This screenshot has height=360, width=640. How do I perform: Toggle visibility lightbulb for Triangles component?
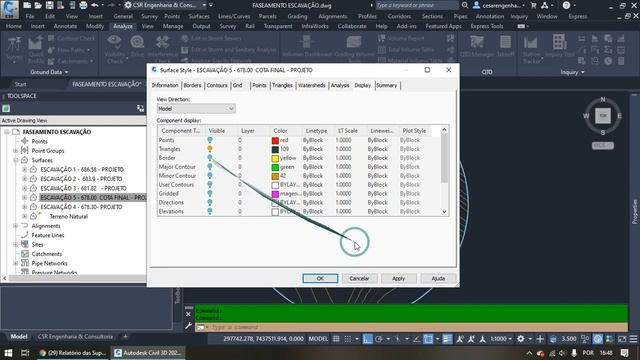(210, 149)
